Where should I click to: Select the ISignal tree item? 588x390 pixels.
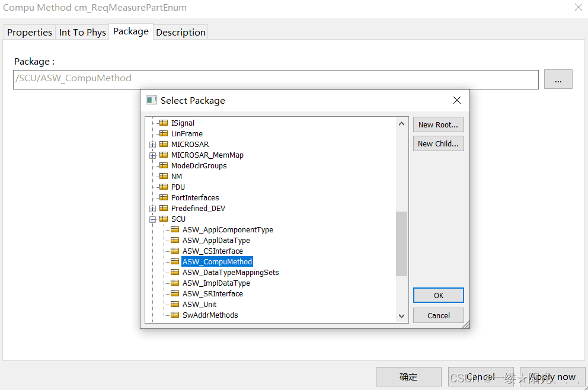[x=183, y=123]
